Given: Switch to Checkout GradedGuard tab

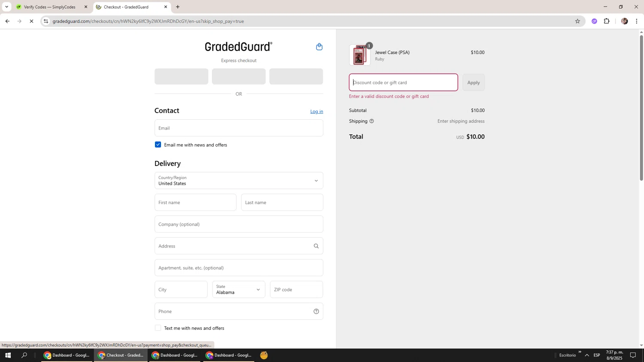Looking at the screenshot, I should click(x=131, y=7).
